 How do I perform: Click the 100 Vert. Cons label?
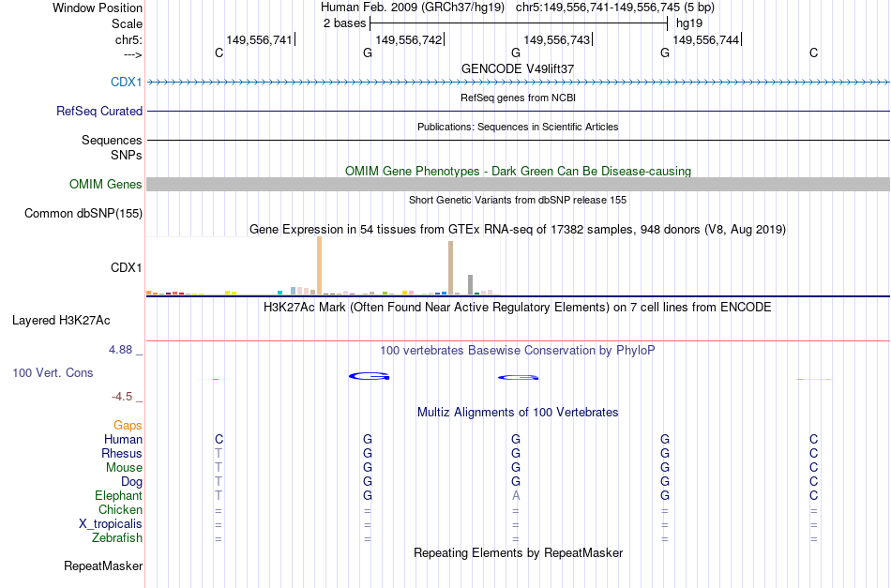(53, 372)
